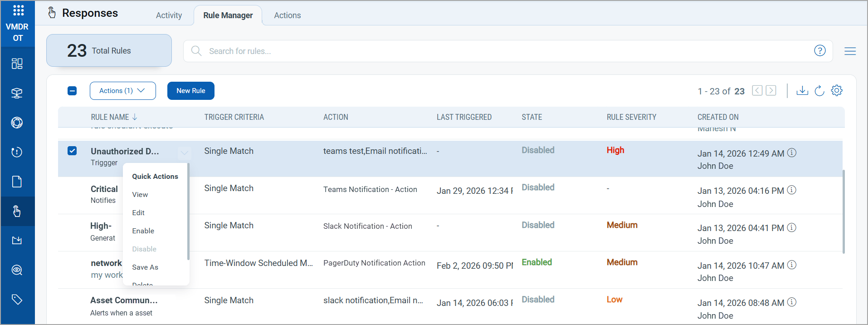The image size is (868, 325).
Task: Uncheck the Unauthorized D... rule checkbox
Action: (x=72, y=151)
